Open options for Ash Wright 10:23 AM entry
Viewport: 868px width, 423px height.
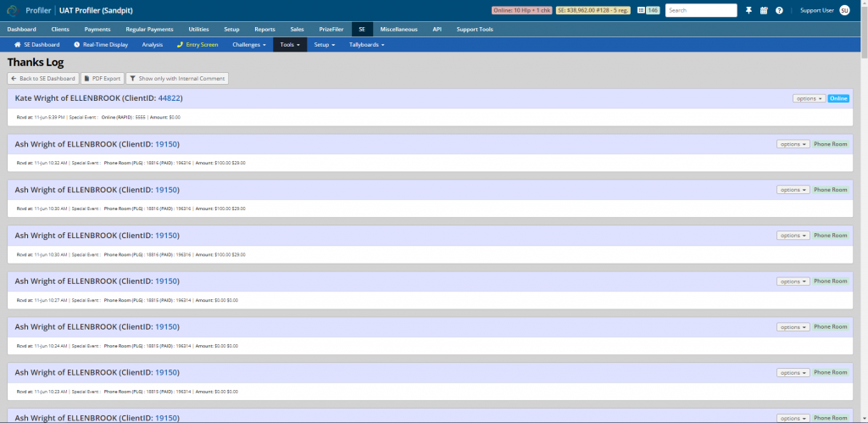(x=793, y=373)
